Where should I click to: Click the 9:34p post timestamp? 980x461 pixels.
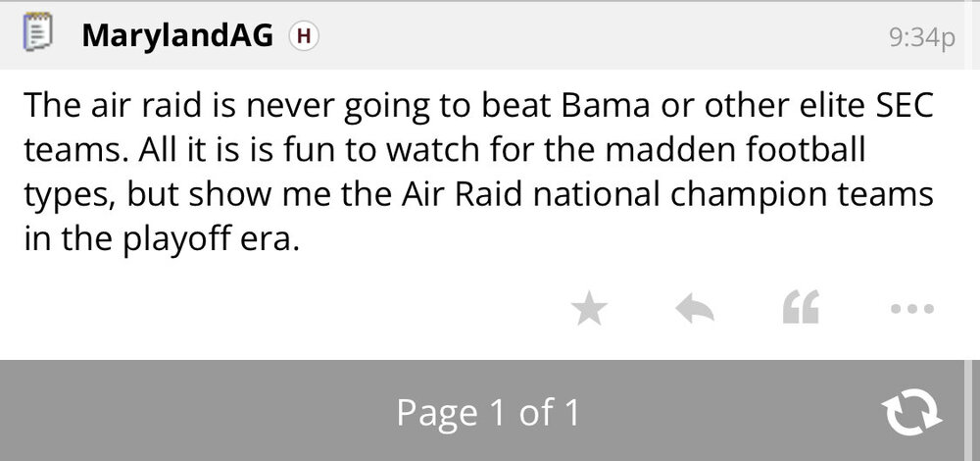(x=920, y=37)
